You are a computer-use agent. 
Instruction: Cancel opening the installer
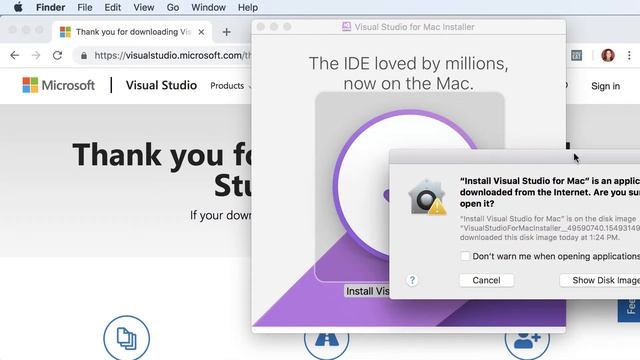487,280
